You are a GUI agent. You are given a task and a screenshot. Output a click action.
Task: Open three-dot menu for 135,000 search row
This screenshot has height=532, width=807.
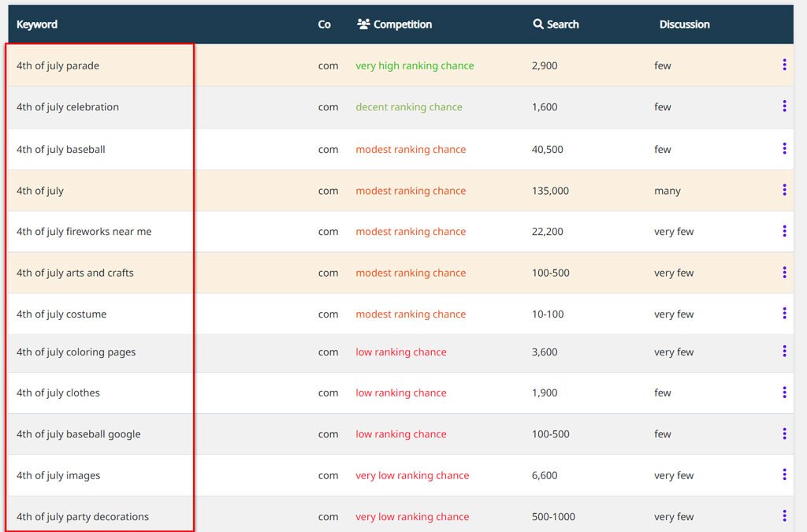click(784, 190)
